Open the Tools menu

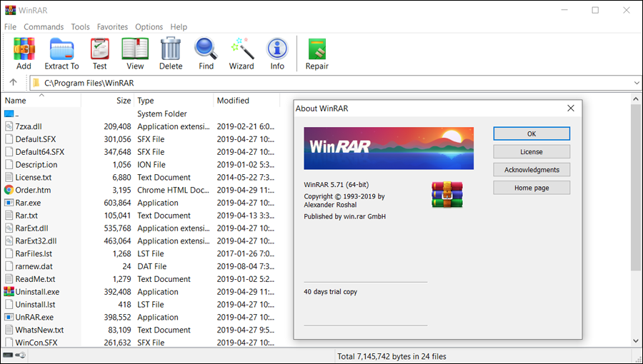[x=80, y=26]
